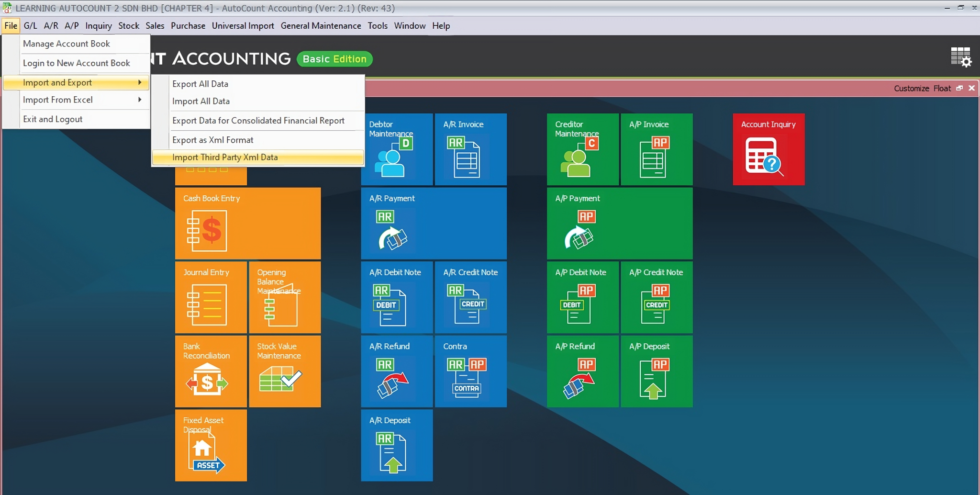Open the A/P Refund tile
This screenshot has height=495, width=980.
pos(583,371)
